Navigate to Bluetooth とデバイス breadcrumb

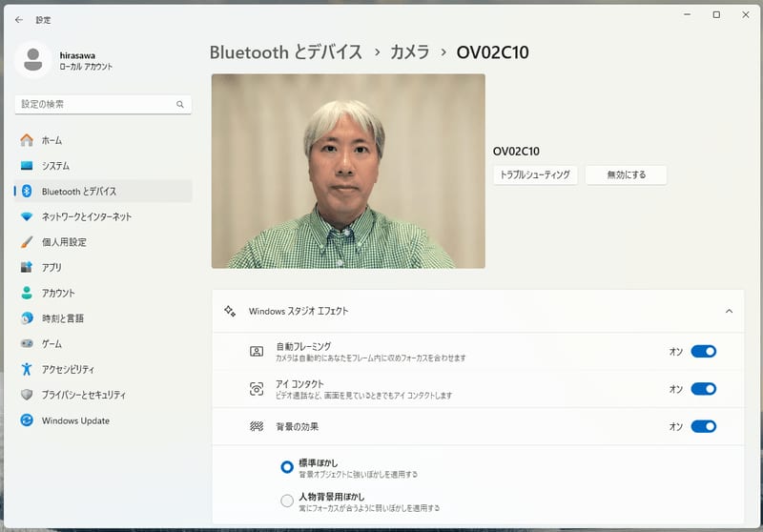point(286,52)
